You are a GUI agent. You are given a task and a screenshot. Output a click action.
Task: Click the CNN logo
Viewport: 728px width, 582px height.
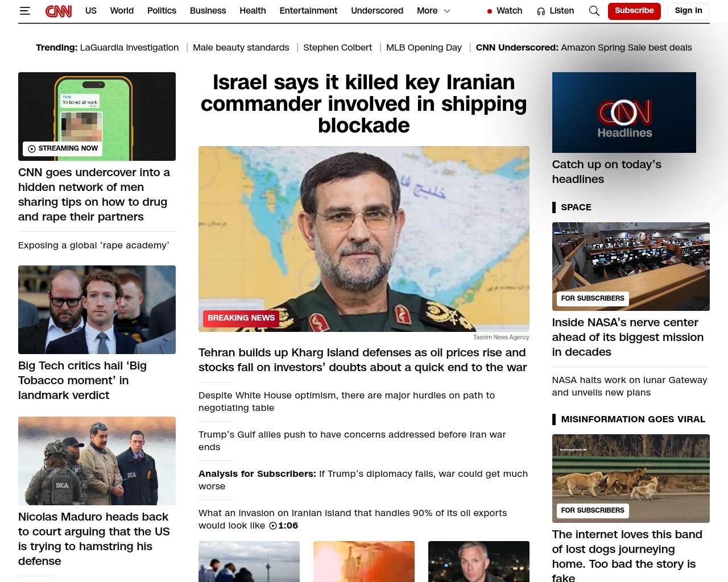[59, 11]
